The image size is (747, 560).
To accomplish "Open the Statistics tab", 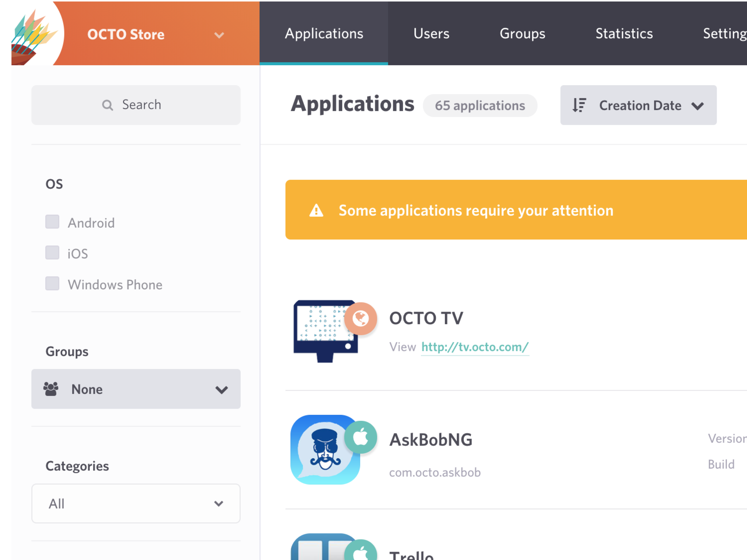I will 624,33.
